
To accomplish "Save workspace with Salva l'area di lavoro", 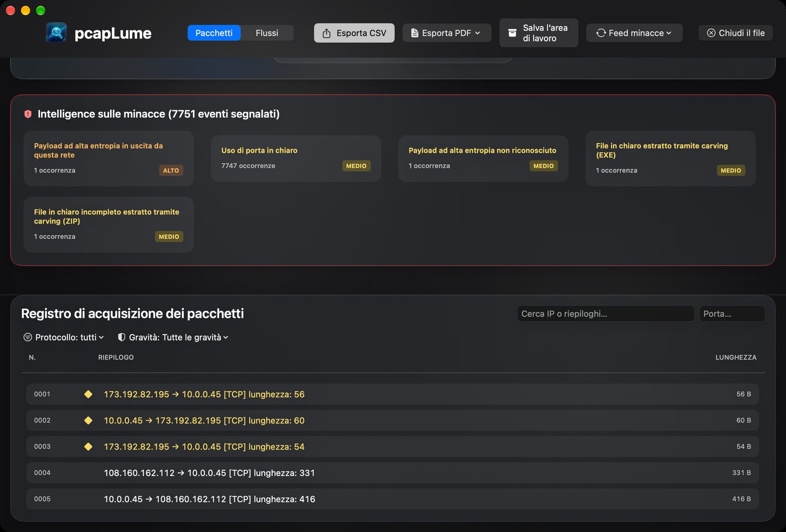I will (x=539, y=33).
